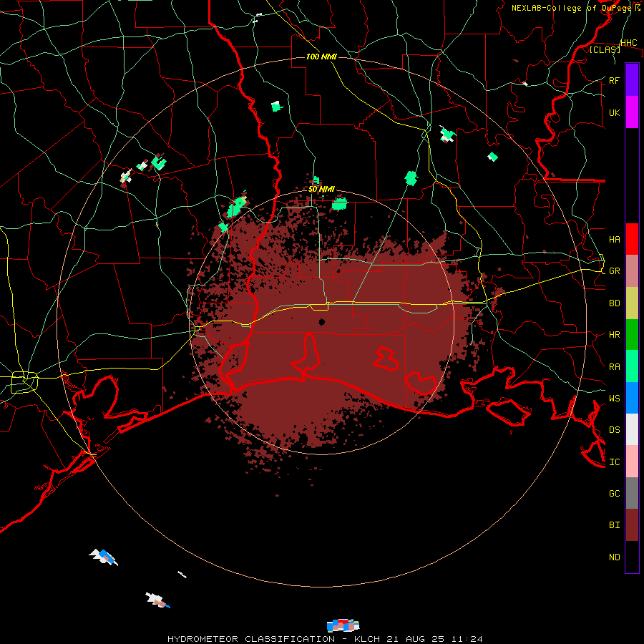644x644 pixels.
Task: Click the black radar site dot at map center
Action: 321,321
